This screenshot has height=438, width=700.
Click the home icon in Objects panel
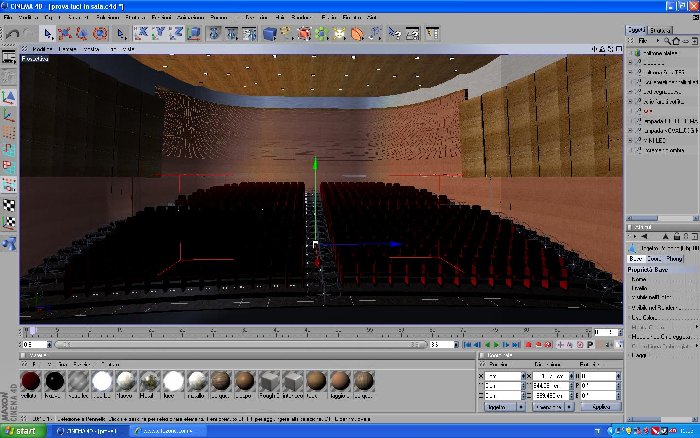click(x=675, y=41)
